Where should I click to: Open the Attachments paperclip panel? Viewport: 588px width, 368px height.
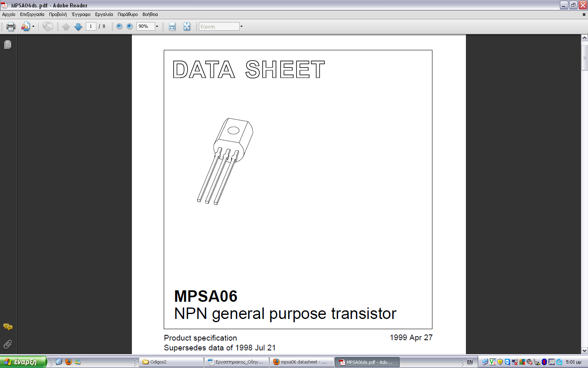[x=8, y=344]
